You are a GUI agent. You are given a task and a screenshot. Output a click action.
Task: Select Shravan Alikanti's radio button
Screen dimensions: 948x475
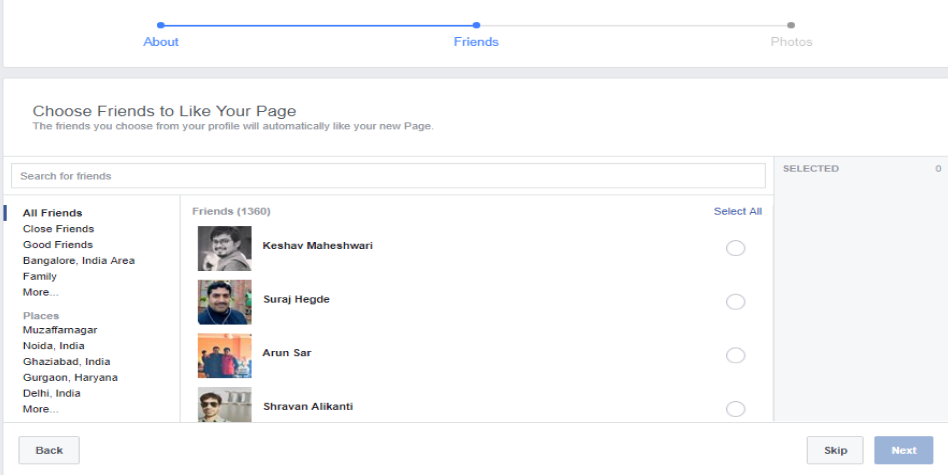pyautogui.click(x=735, y=409)
